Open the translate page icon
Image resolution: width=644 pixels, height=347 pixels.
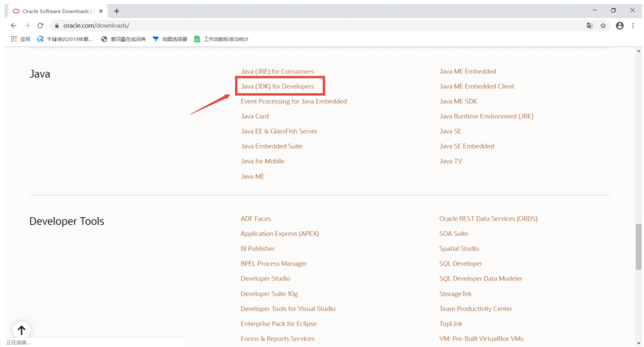[590, 26]
